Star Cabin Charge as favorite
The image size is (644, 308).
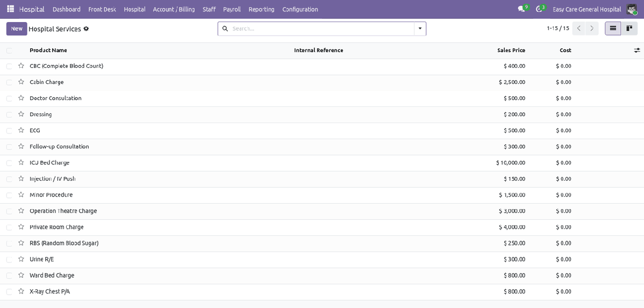(x=21, y=82)
